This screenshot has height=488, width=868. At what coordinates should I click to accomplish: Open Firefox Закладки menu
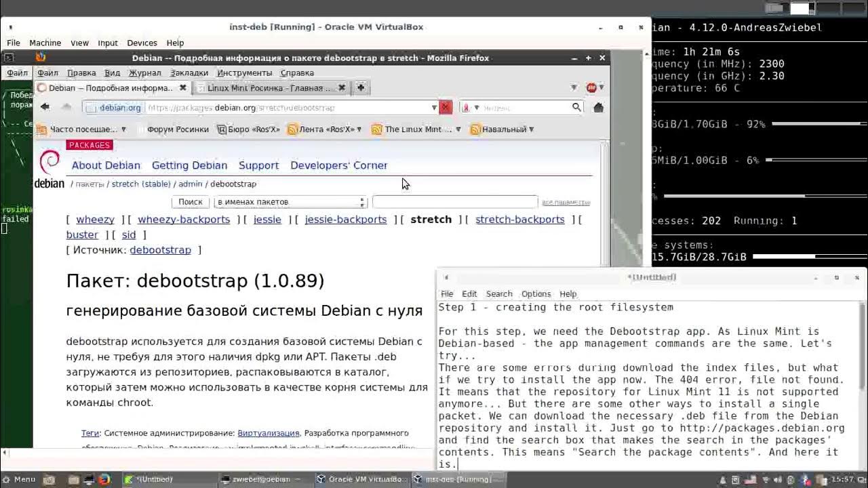click(x=189, y=73)
